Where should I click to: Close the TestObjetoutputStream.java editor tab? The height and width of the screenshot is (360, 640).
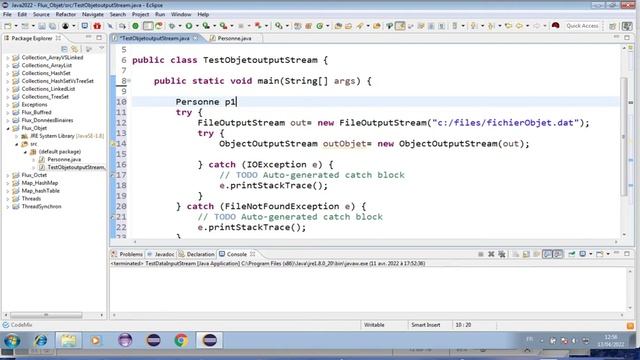click(196, 38)
